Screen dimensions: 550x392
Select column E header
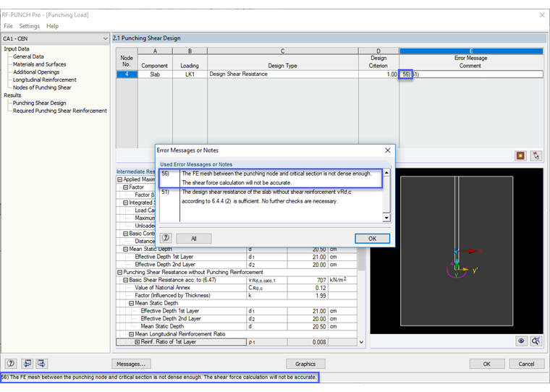(471, 51)
